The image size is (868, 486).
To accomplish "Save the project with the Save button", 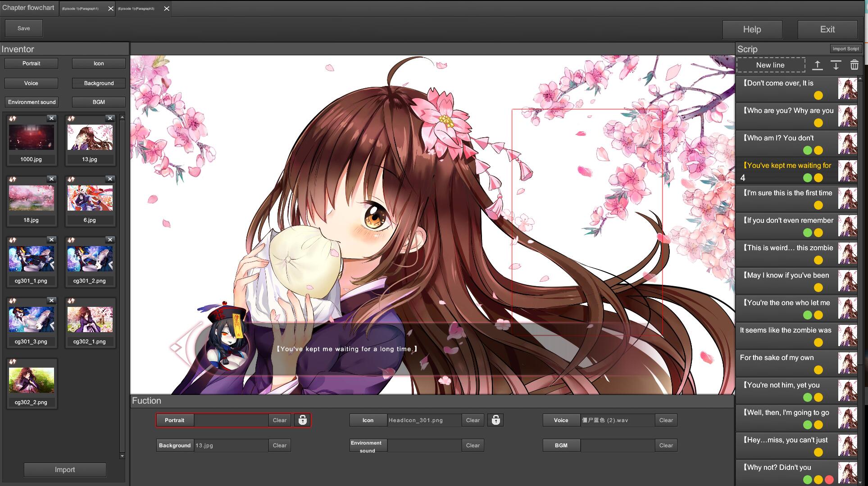I will click(x=23, y=28).
